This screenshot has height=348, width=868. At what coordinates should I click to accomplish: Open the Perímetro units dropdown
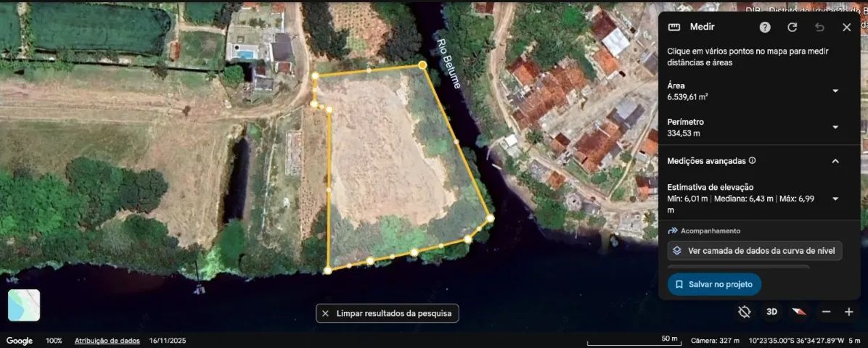835,128
